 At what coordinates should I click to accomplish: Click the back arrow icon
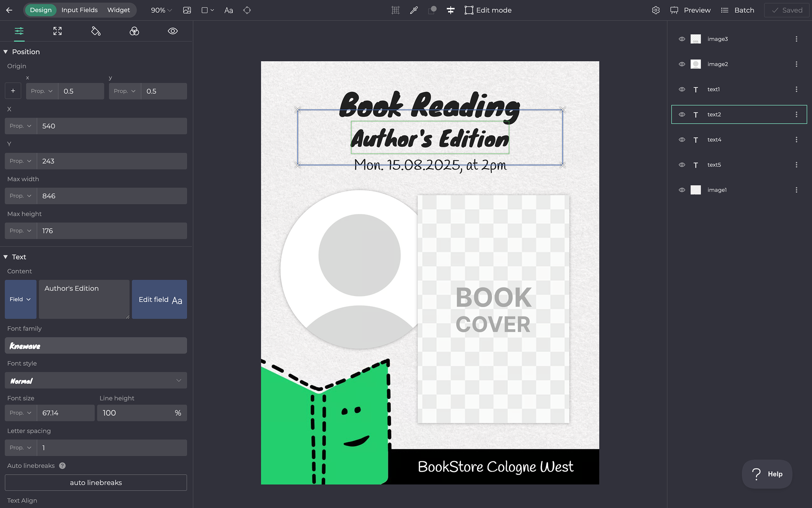coord(9,10)
